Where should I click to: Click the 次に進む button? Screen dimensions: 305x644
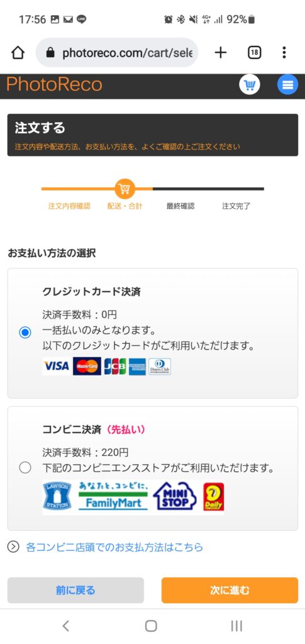(230, 590)
